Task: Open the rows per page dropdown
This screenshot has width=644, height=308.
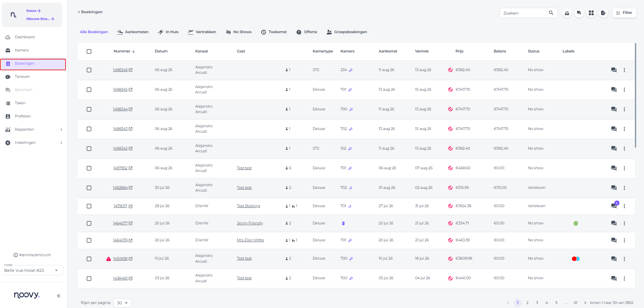Action: [x=122, y=303]
